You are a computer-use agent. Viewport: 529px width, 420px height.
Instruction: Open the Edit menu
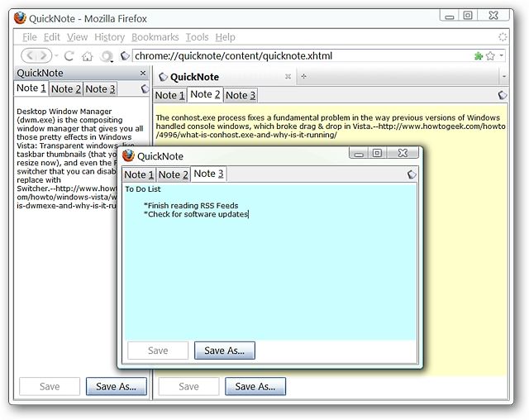coord(51,37)
